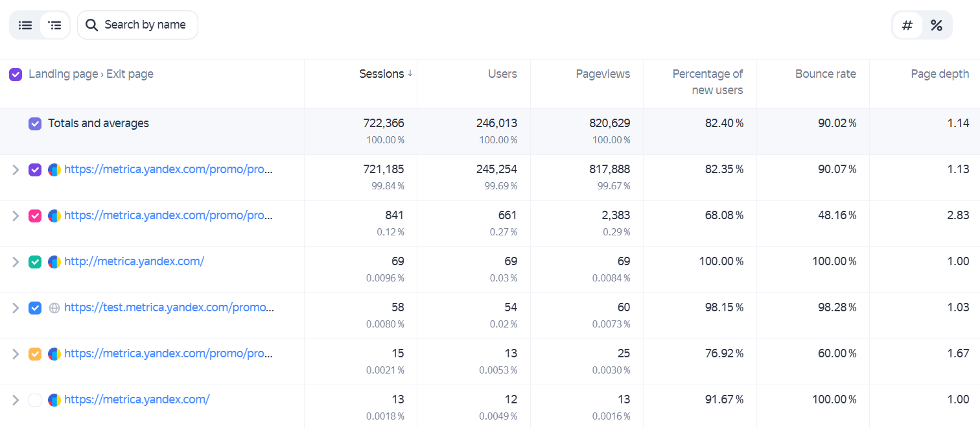The width and height of the screenshot is (980, 428).
Task: Expand the test.metrica.yandex.com row
Action: [16, 308]
